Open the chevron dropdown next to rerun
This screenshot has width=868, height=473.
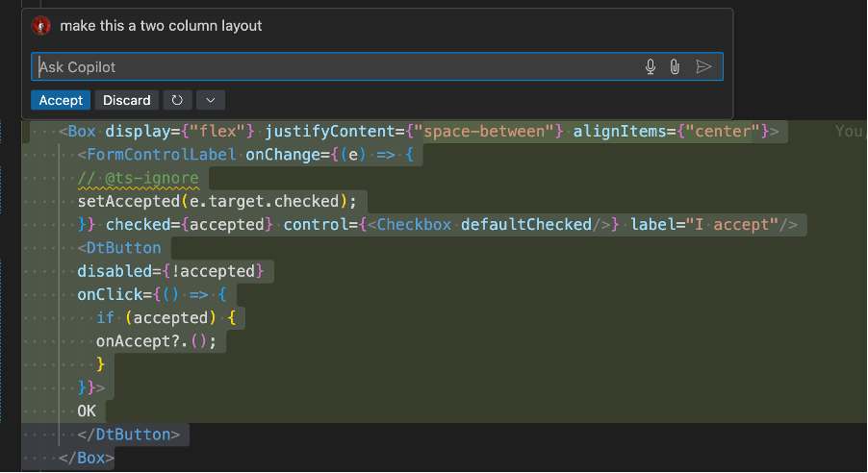(x=211, y=100)
